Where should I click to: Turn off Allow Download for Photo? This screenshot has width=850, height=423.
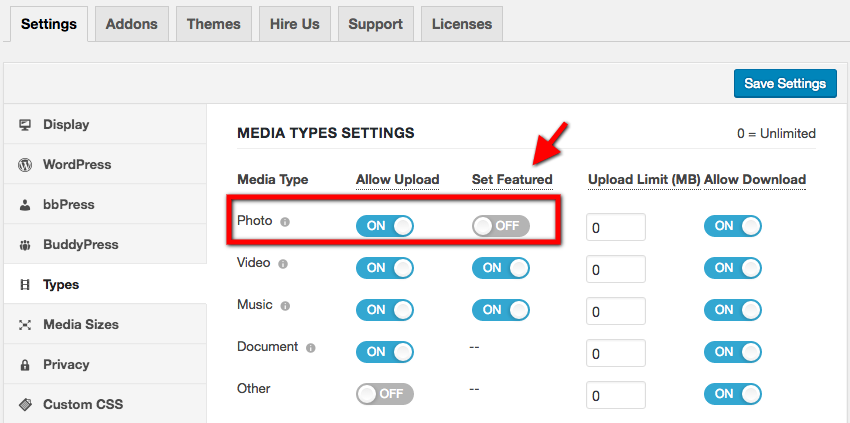(732, 226)
